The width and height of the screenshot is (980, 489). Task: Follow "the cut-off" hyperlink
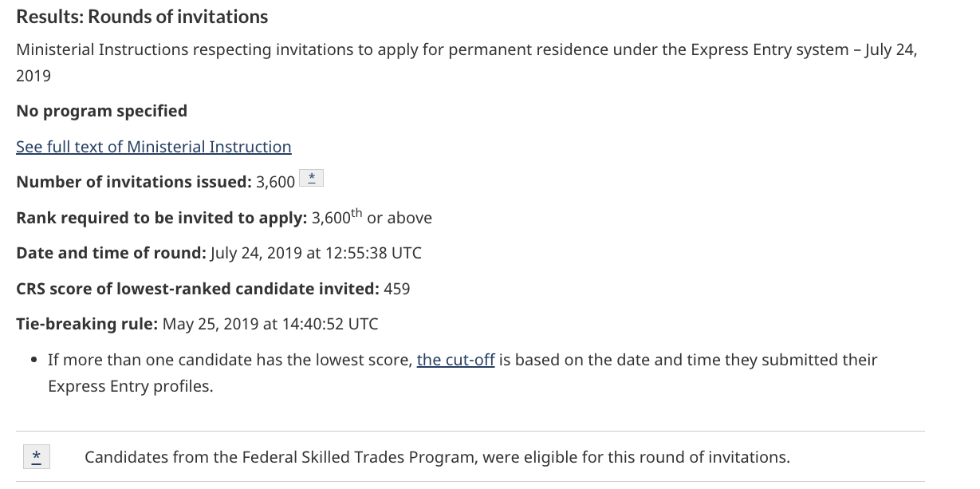point(455,360)
